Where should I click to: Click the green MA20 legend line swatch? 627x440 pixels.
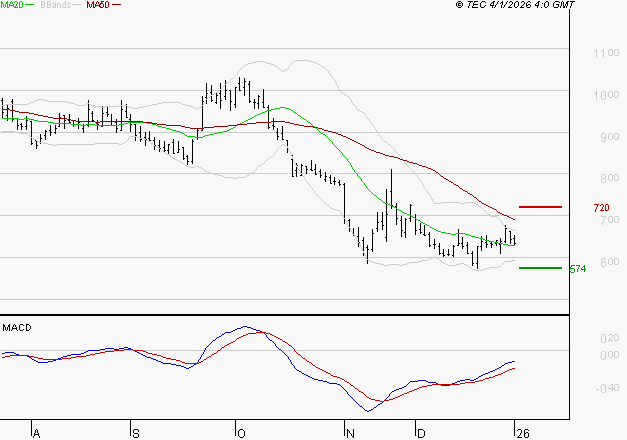point(31,6)
